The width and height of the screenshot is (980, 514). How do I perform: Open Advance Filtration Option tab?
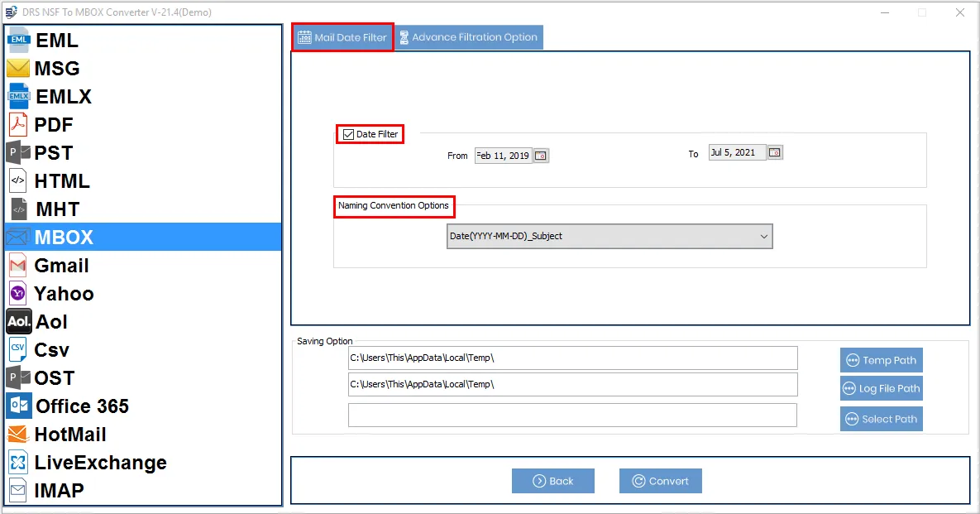point(469,37)
